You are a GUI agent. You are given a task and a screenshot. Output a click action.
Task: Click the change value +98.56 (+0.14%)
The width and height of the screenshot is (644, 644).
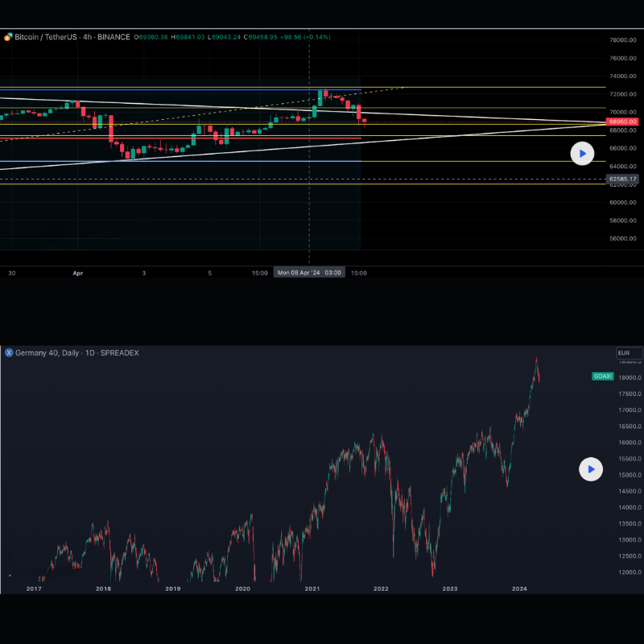[x=305, y=37]
